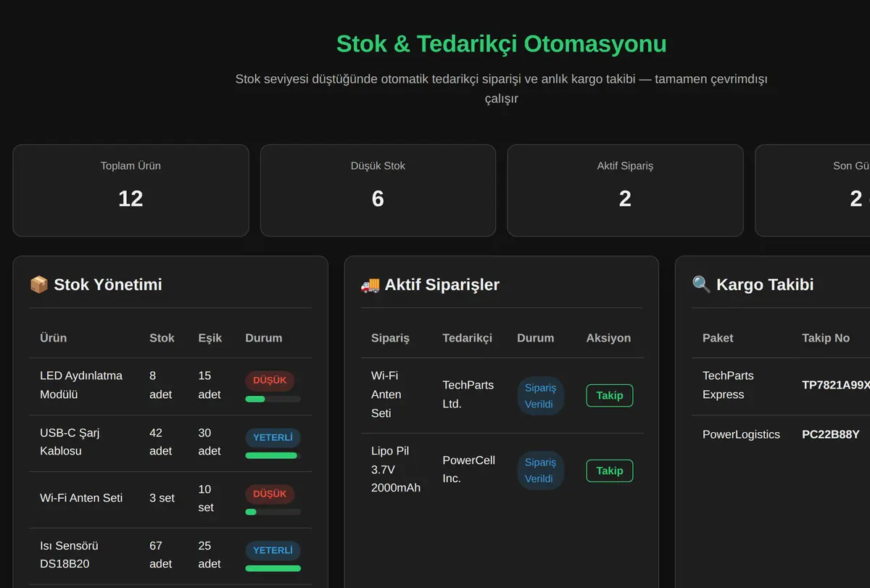Click PowerLogistics package name
Image resolution: width=870 pixels, height=588 pixels.
(x=741, y=434)
